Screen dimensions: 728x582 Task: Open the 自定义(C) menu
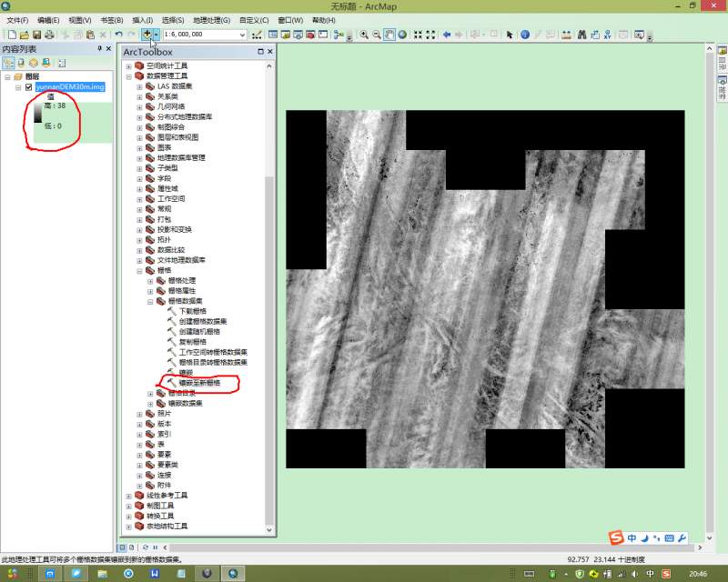coord(254,20)
